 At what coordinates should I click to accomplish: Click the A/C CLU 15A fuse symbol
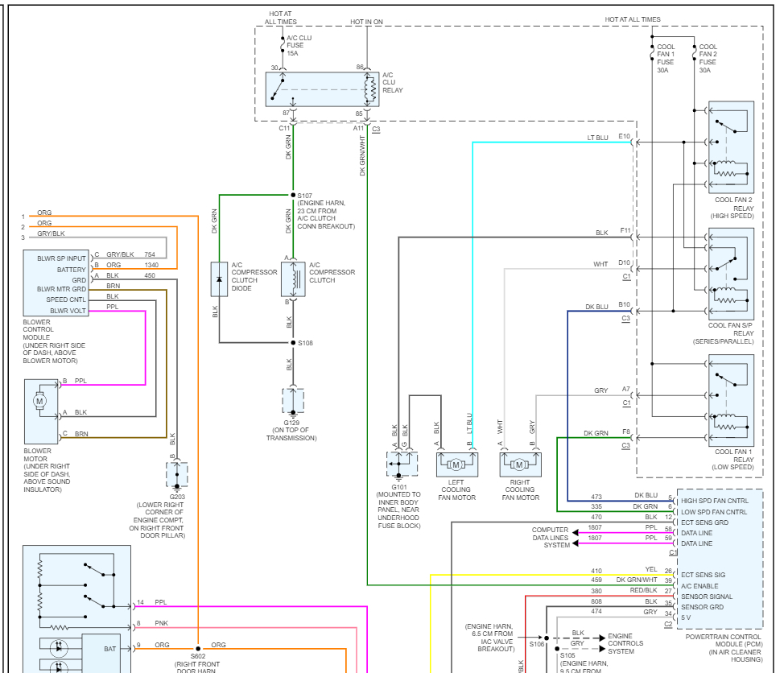point(283,45)
